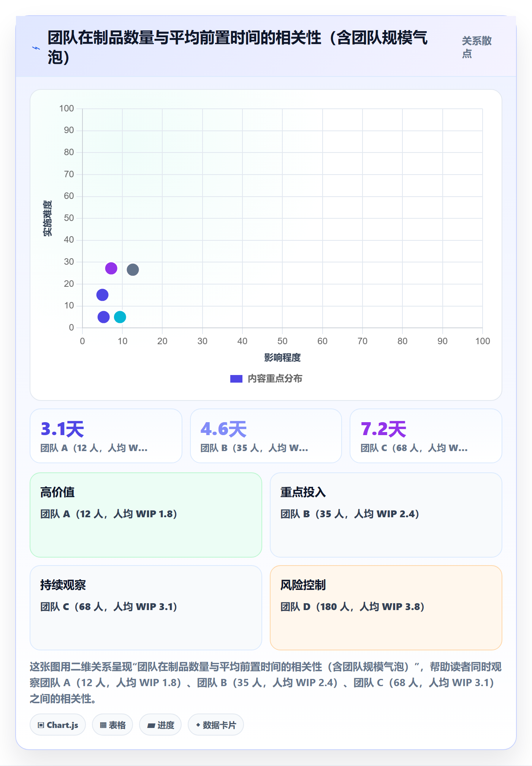Select 团队 A（12 人，人均 WIP 1.8）in the 高价值 card
The height and width of the screenshot is (766, 532).
[109, 514]
